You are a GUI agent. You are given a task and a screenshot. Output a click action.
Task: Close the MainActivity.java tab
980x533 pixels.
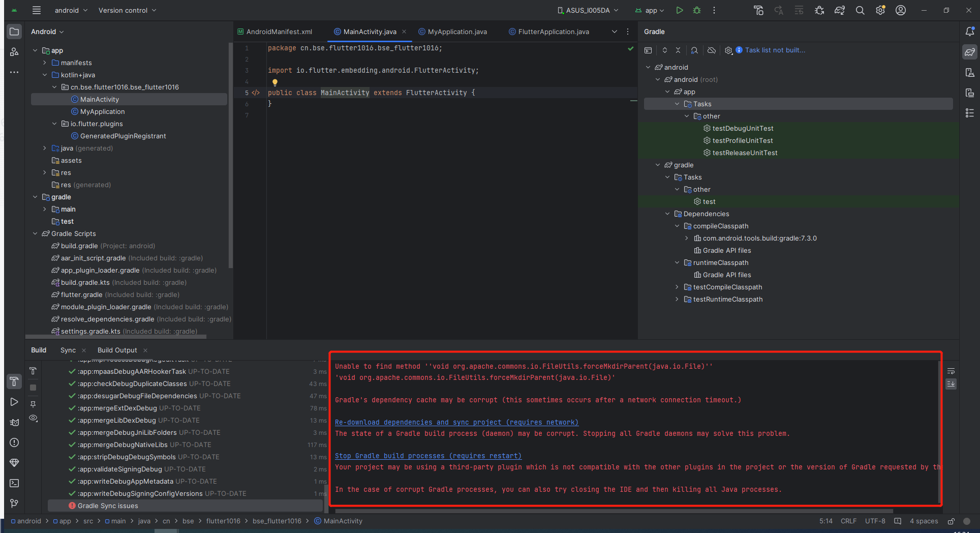click(404, 32)
